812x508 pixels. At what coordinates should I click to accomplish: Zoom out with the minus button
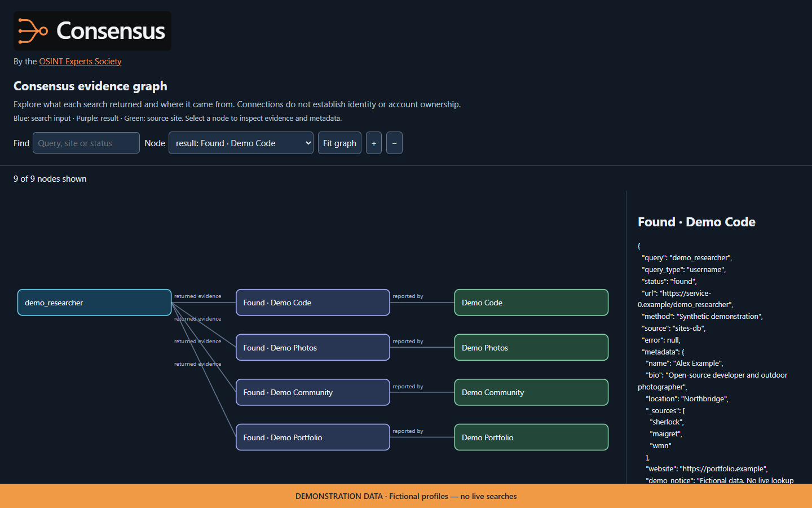tap(394, 143)
